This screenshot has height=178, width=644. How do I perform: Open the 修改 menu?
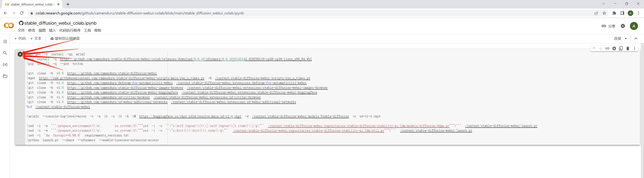(x=32, y=30)
